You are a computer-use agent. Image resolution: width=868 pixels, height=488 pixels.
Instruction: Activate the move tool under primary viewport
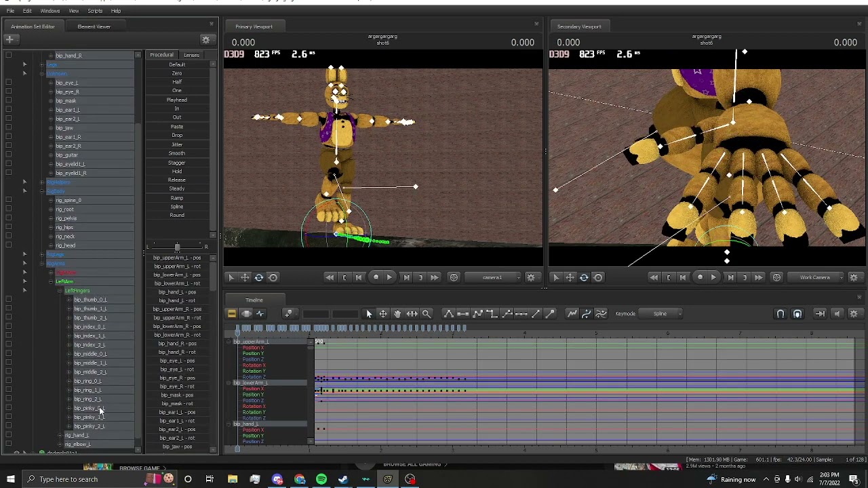point(245,277)
